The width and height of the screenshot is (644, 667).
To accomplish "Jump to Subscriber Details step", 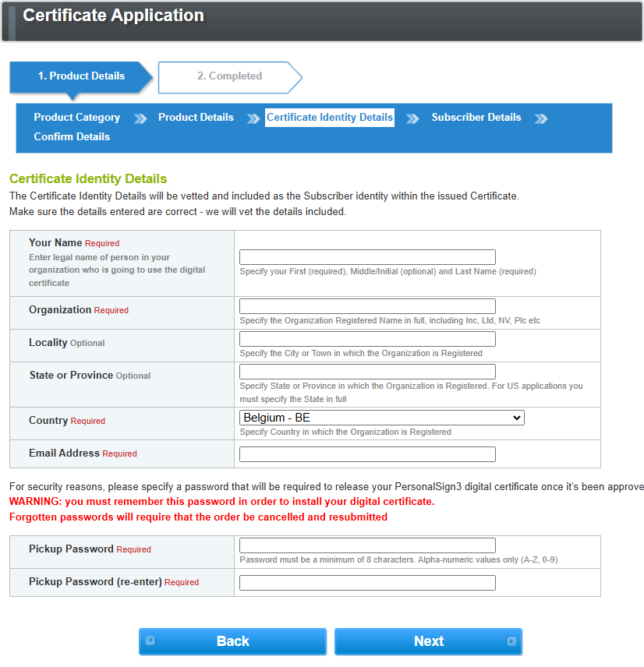I will click(476, 118).
